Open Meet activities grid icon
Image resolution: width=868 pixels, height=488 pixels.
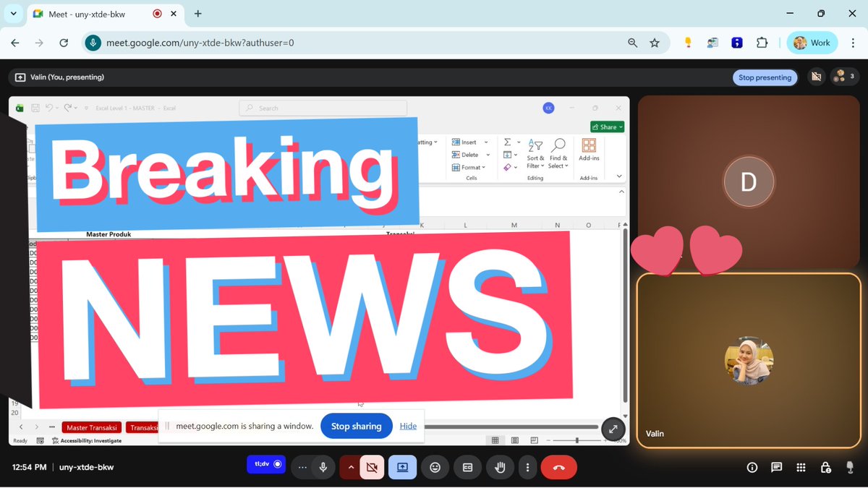[801, 467]
